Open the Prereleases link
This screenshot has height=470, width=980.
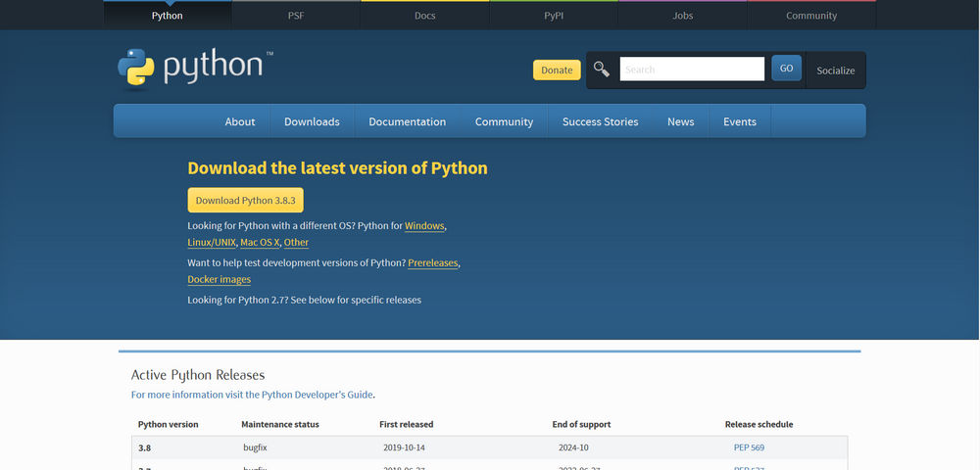click(x=433, y=262)
